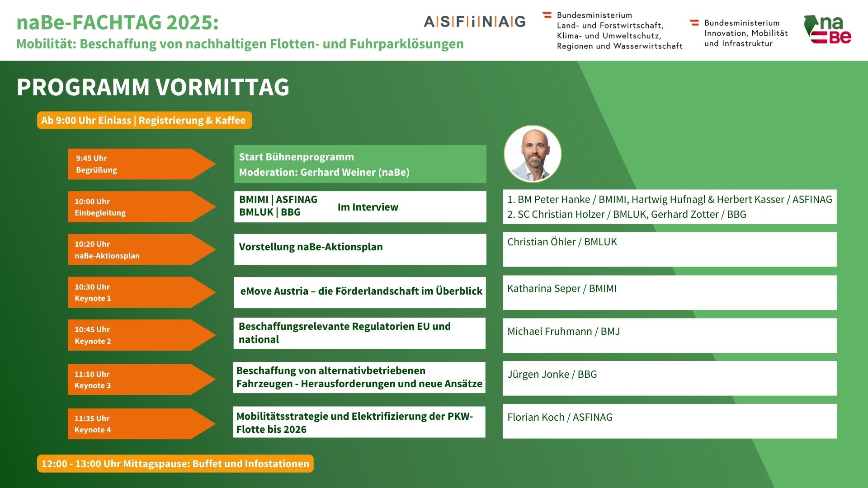868x488 pixels.
Task: Click the PROGRAMM VORMITTAG heading
Action: pos(153,87)
